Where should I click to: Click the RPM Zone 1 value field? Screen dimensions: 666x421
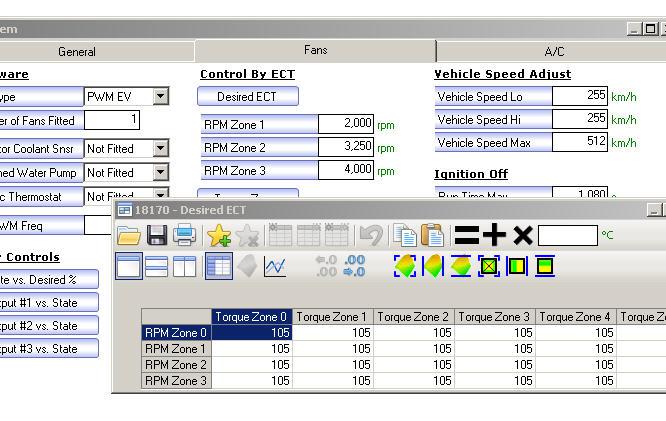346,124
